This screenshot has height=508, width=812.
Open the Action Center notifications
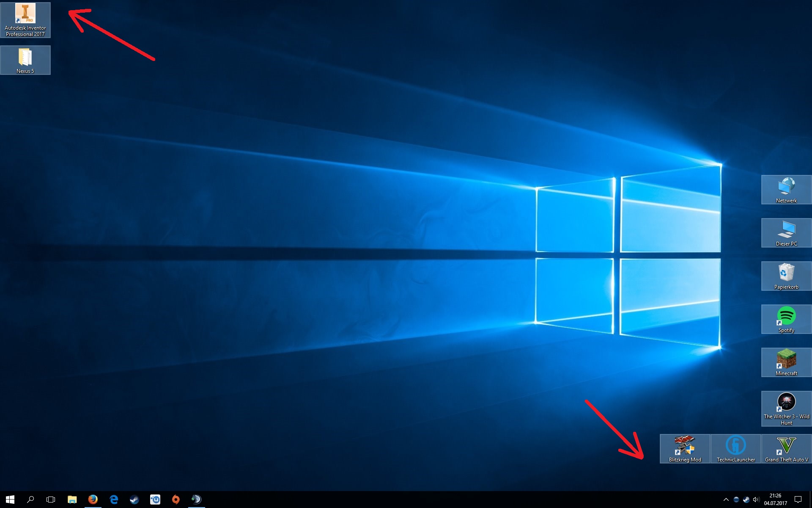[798, 500]
